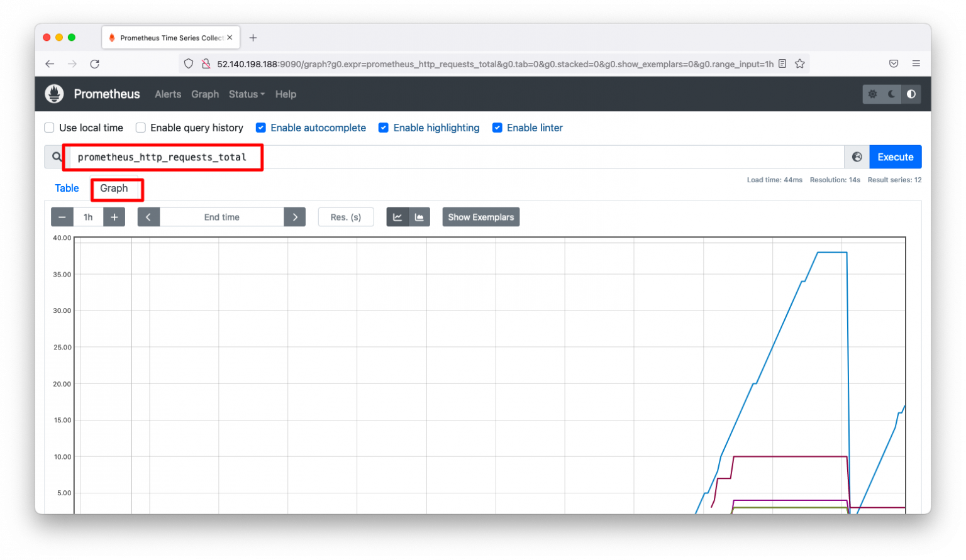Click the browser reload icon

coord(94,63)
